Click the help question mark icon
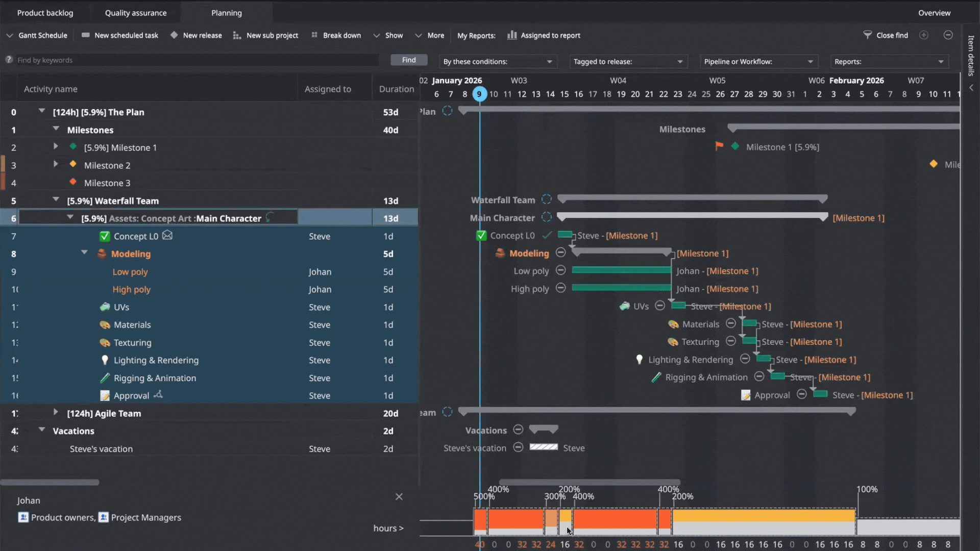Viewport: 980px width, 551px height. [x=9, y=60]
